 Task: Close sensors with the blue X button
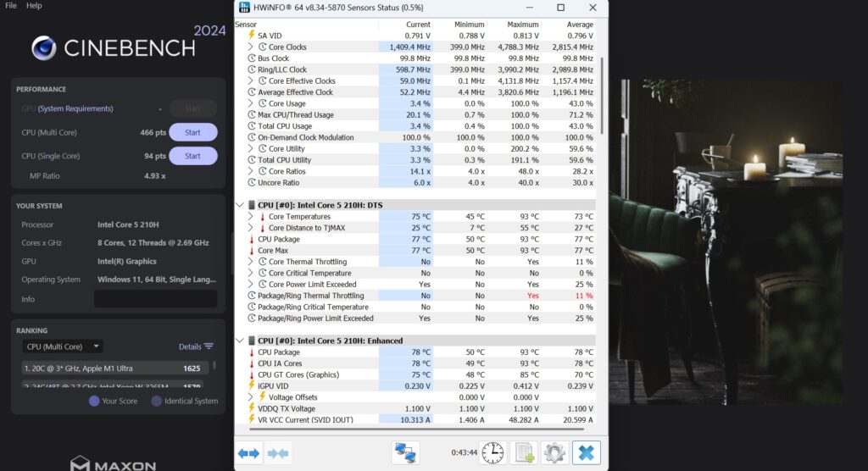(587, 453)
